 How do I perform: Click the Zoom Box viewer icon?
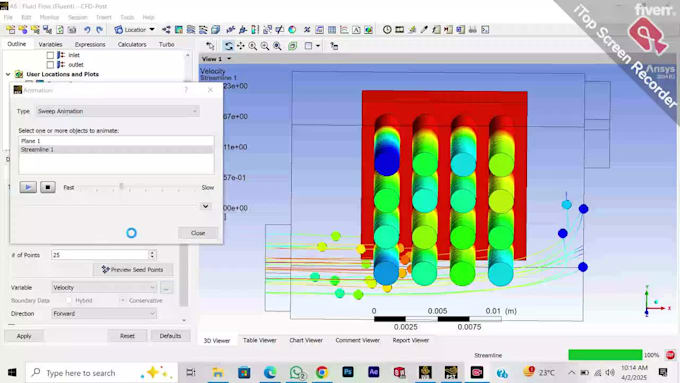coord(265,46)
